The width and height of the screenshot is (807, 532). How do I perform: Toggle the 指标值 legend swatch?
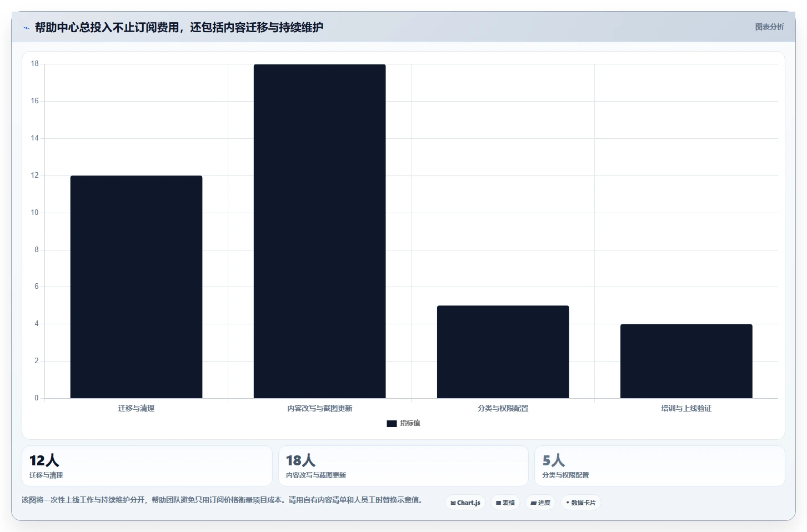click(392, 424)
